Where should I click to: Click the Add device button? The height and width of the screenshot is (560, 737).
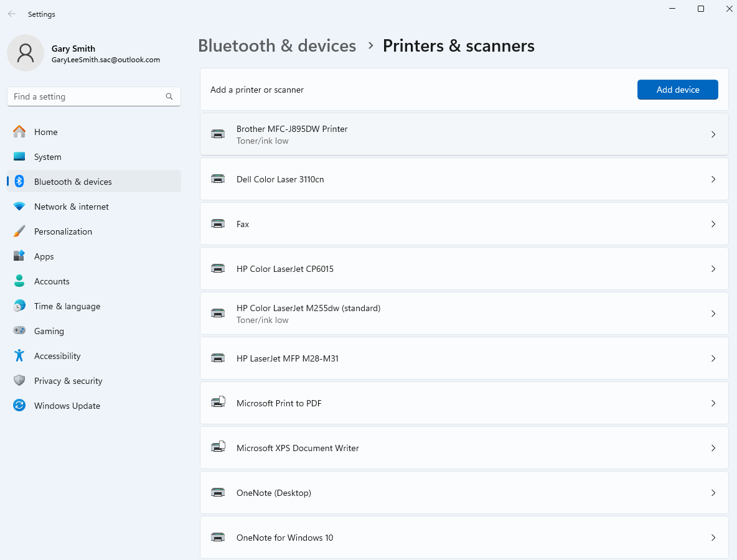[x=677, y=90]
